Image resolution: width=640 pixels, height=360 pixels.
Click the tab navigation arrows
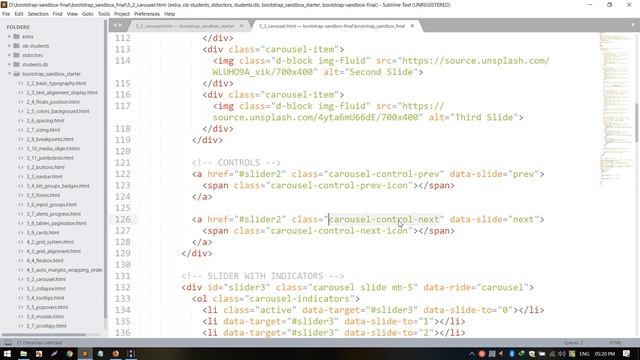point(118,25)
